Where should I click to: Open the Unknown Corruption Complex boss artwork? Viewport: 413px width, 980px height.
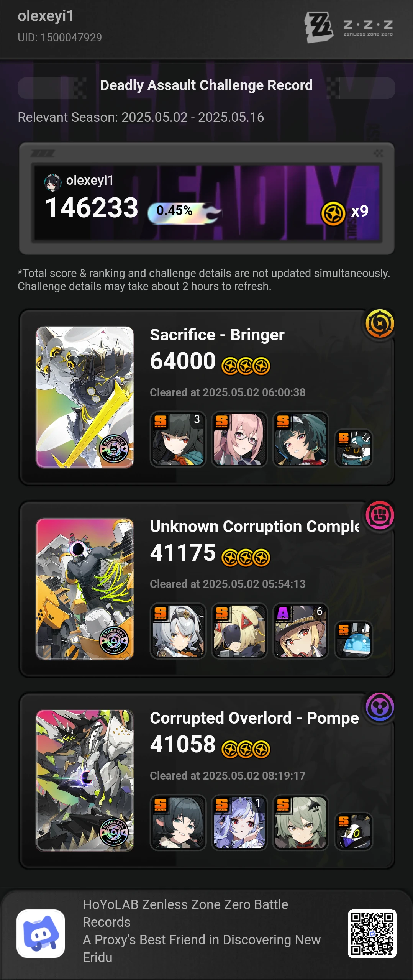click(85, 589)
